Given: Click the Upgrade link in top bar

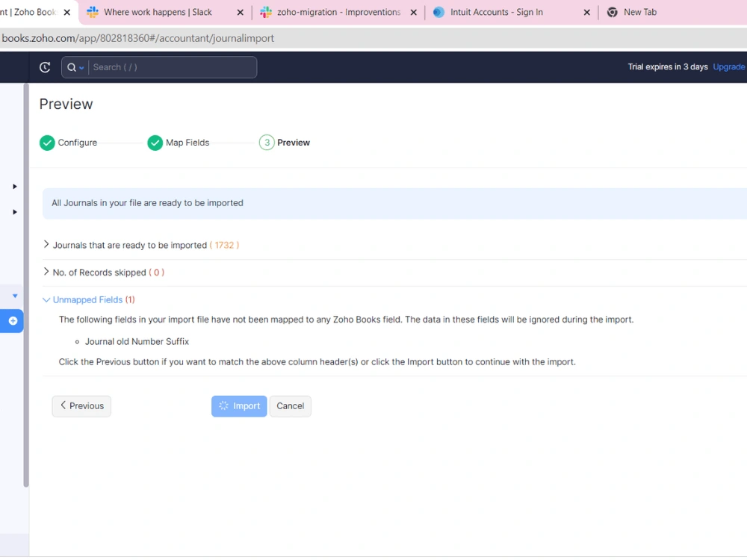Looking at the screenshot, I should click(728, 66).
